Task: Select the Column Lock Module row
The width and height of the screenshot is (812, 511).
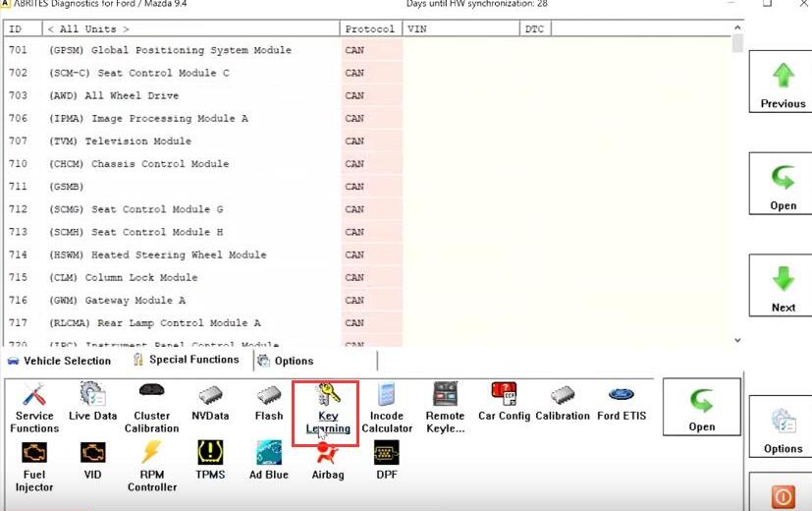Action: 366,277
